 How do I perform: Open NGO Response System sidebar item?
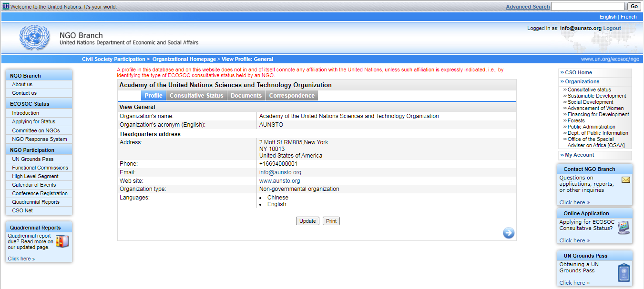pyautogui.click(x=40, y=139)
